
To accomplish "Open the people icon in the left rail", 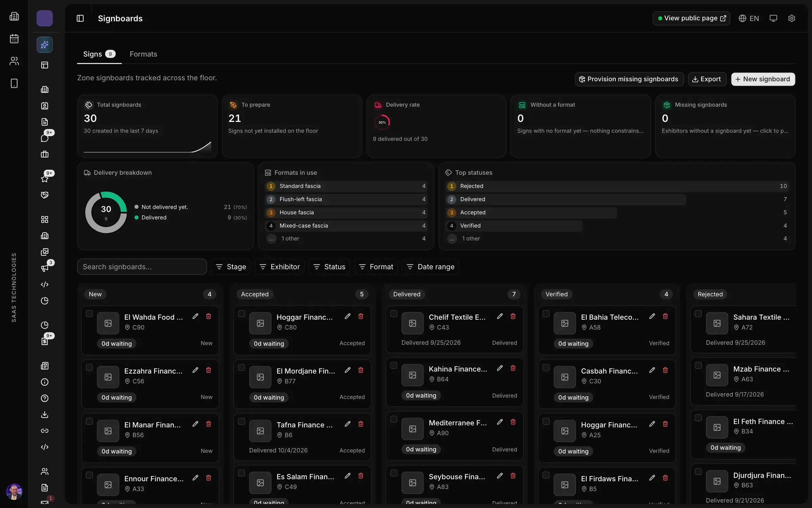I will click(14, 61).
